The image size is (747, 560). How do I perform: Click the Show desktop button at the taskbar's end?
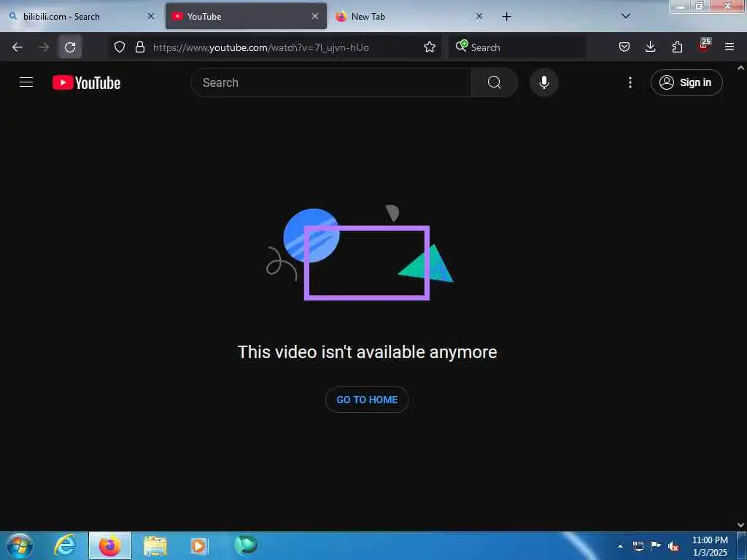(x=742, y=545)
